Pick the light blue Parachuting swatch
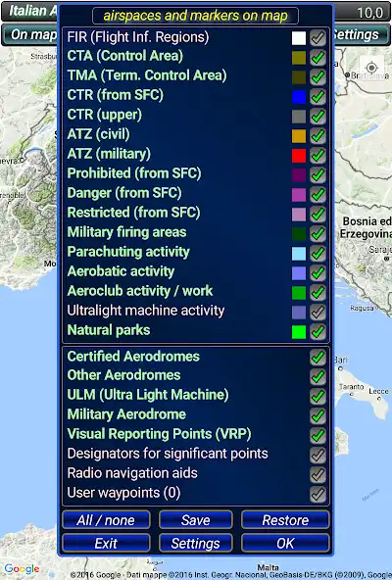The image size is (392, 580). click(x=299, y=254)
